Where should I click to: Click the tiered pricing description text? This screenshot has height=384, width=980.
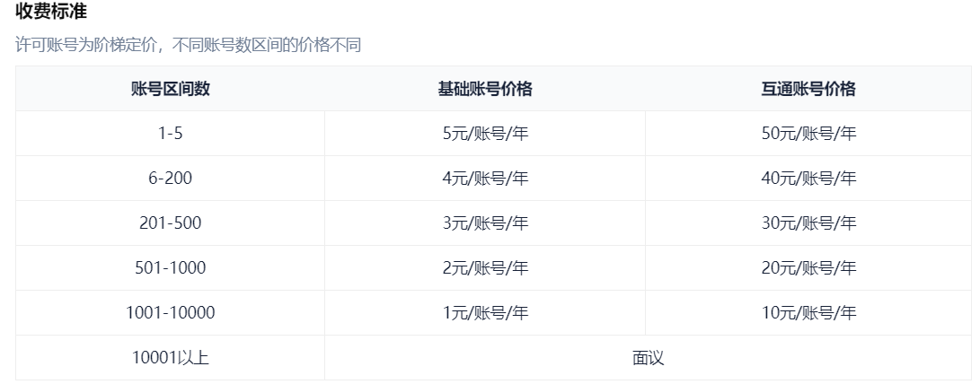tap(189, 45)
